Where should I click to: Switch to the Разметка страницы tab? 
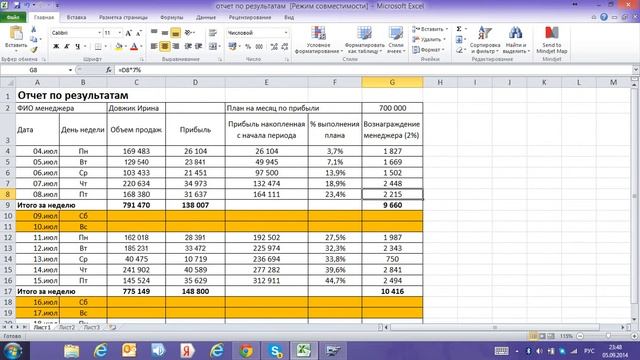pos(123,18)
